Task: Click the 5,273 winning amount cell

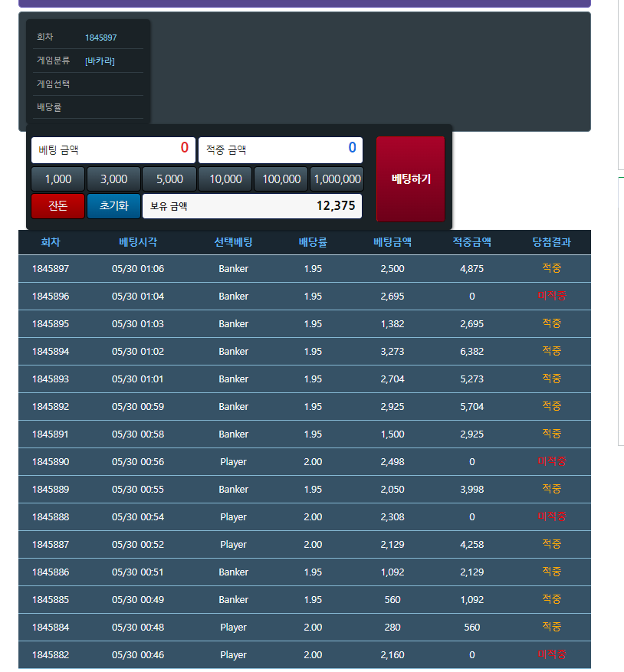Action: (471, 379)
